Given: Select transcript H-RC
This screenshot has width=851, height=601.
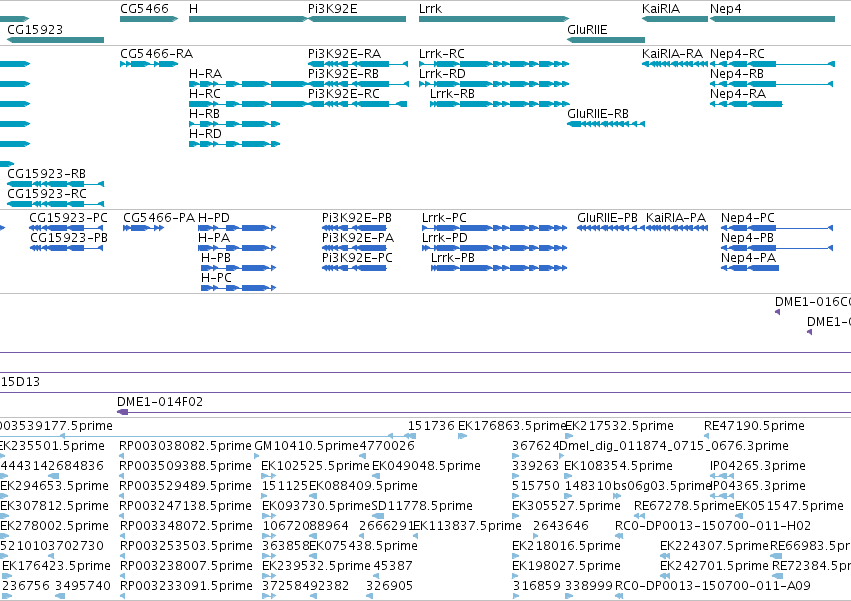Looking at the screenshot, I should (249, 104).
